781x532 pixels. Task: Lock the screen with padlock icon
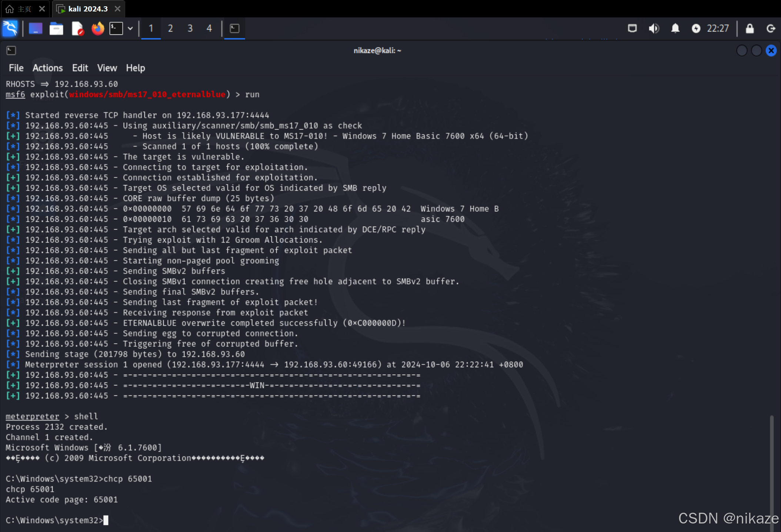[750, 29]
